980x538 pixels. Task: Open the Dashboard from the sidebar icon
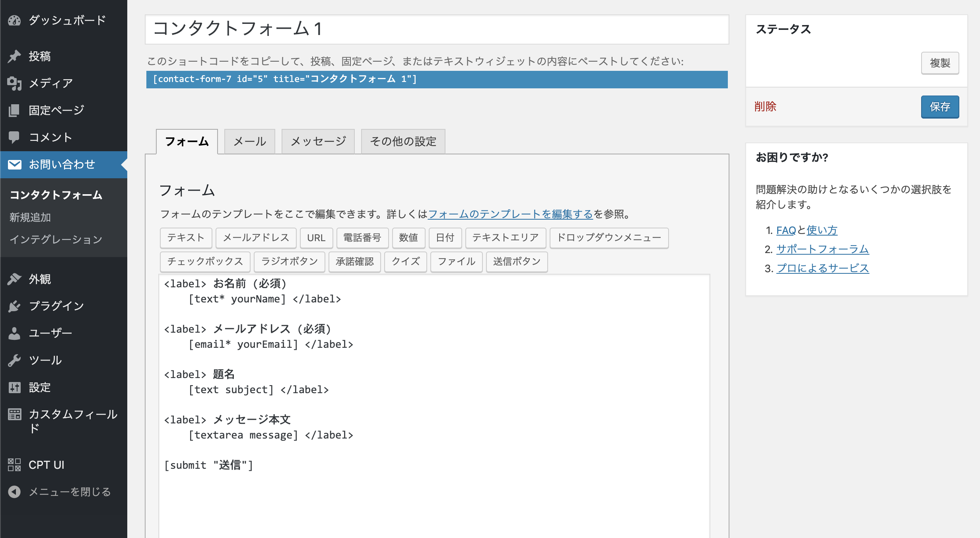tap(15, 20)
